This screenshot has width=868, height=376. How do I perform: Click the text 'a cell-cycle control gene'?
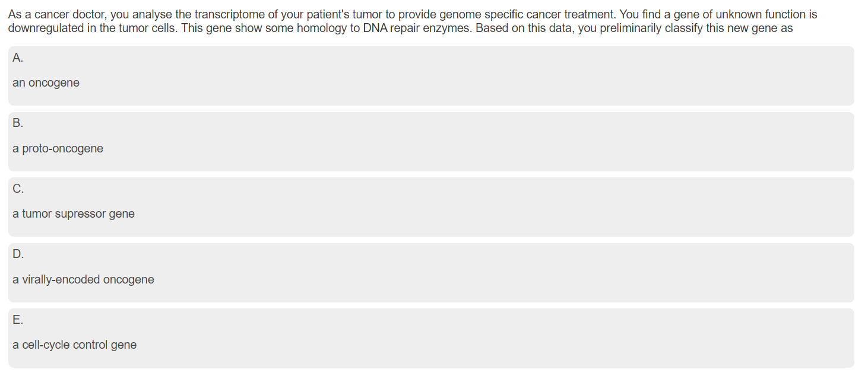point(74,345)
